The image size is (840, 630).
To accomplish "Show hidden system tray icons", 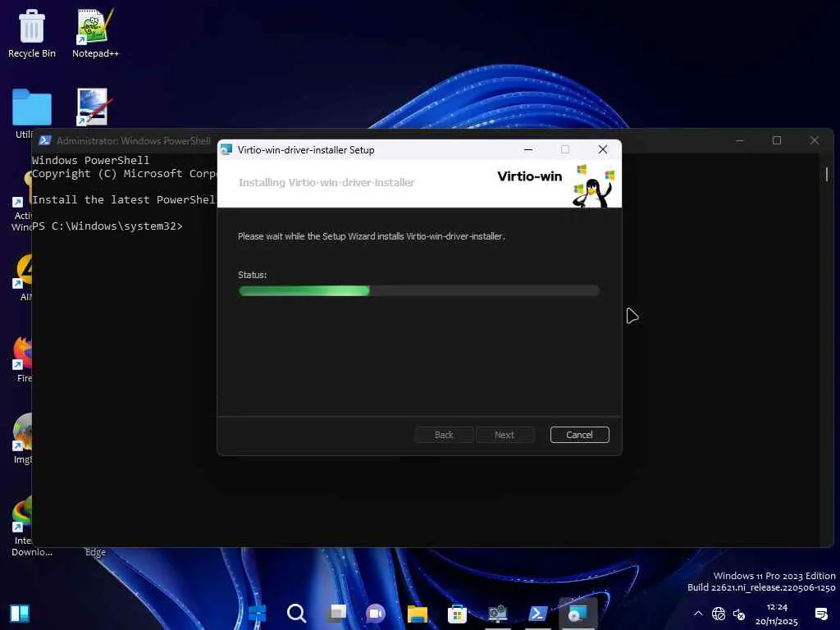I will 698,614.
